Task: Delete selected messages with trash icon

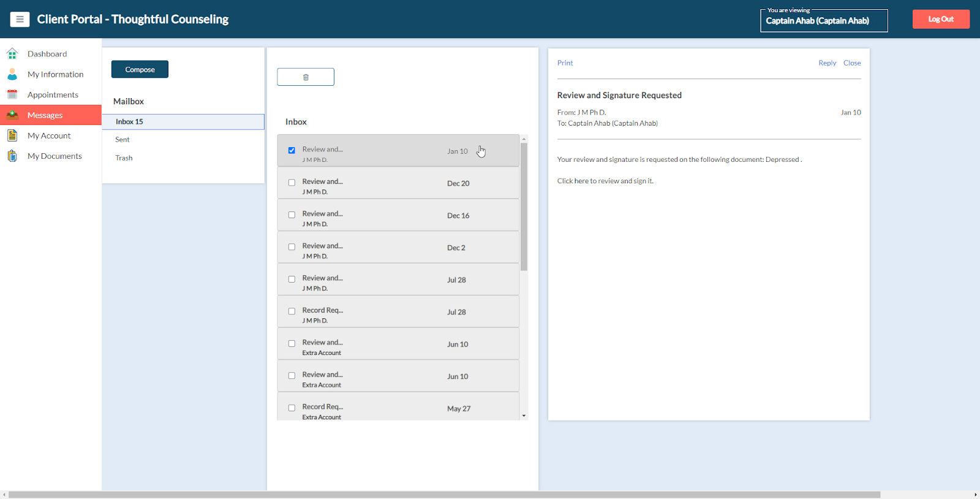Action: coord(306,77)
